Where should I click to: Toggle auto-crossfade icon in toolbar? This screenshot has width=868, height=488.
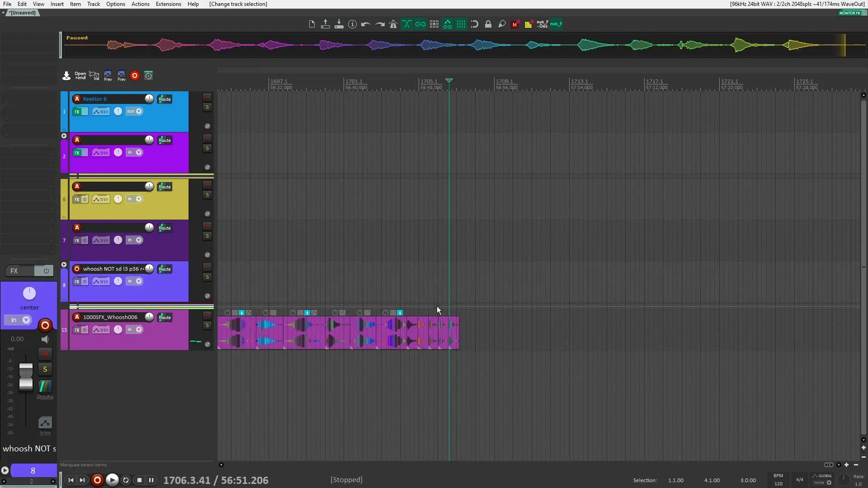407,24
